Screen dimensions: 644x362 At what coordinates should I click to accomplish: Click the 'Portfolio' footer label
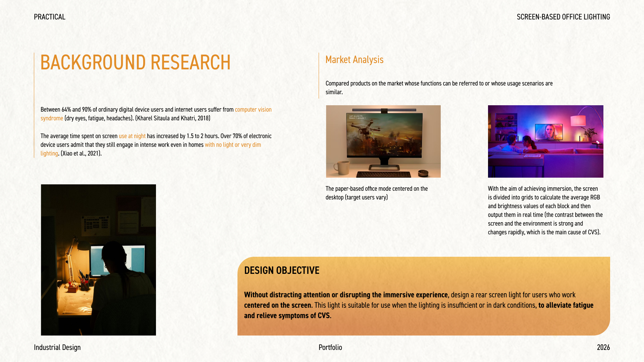pyautogui.click(x=330, y=347)
